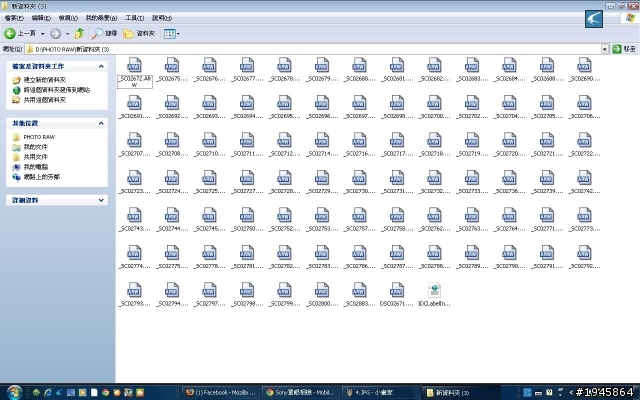Select the _SC02727 ARW file icon
The image size is (640, 400).
(247, 178)
